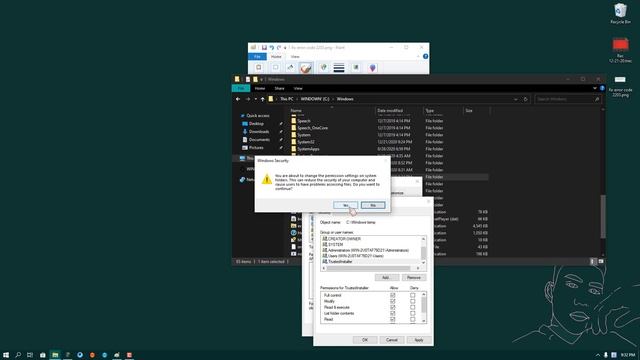Image resolution: width=640 pixels, height=360 pixels.
Task: Click Redo icon in Paint title bar
Action: (279, 48)
